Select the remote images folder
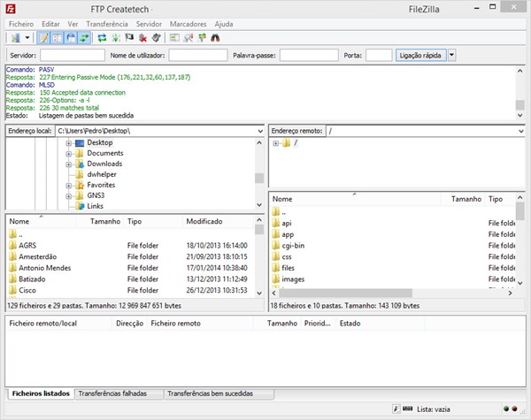This screenshot has height=420, width=531. (293, 279)
